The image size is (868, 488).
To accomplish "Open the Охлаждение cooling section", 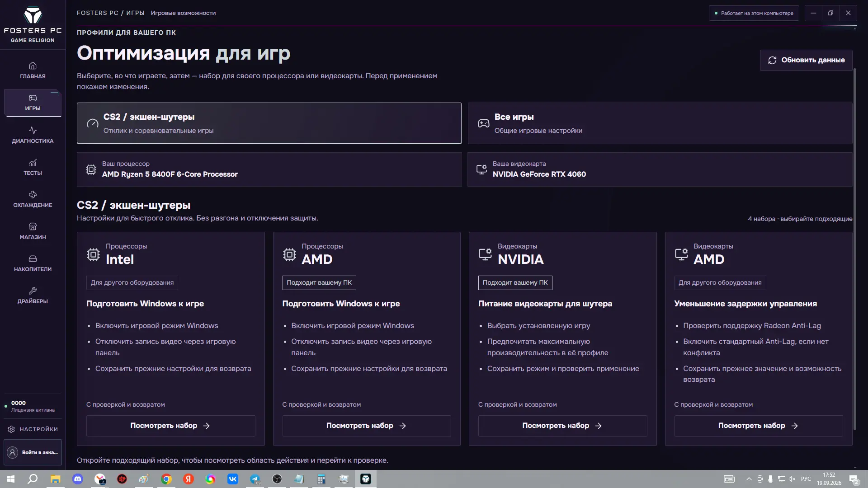I will click(x=33, y=199).
